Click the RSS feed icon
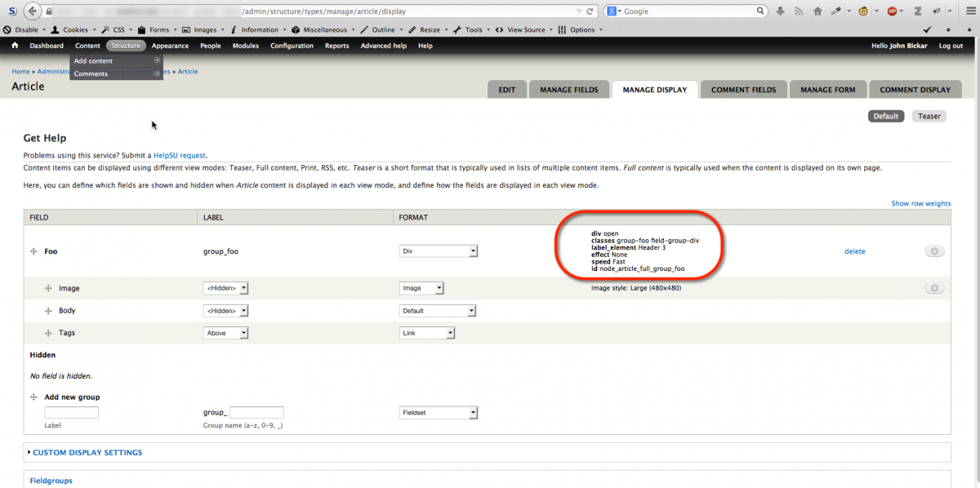This screenshot has height=488, width=980. pyautogui.click(x=798, y=11)
